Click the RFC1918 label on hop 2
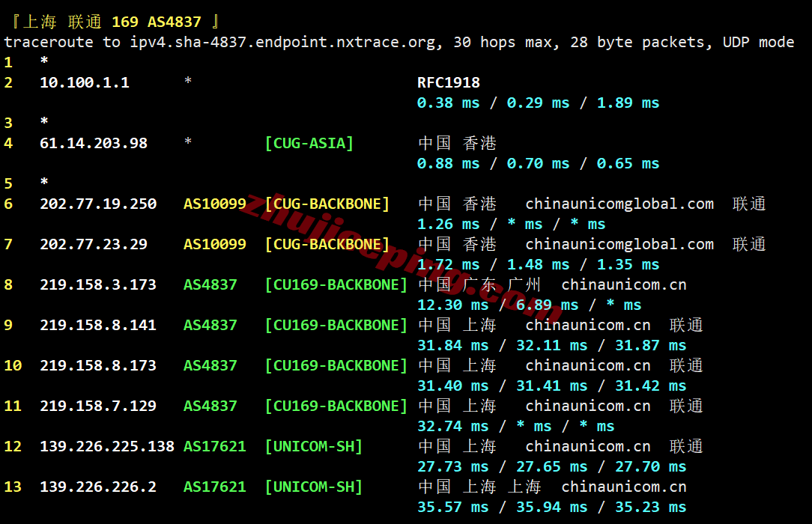The image size is (812, 524). click(449, 83)
